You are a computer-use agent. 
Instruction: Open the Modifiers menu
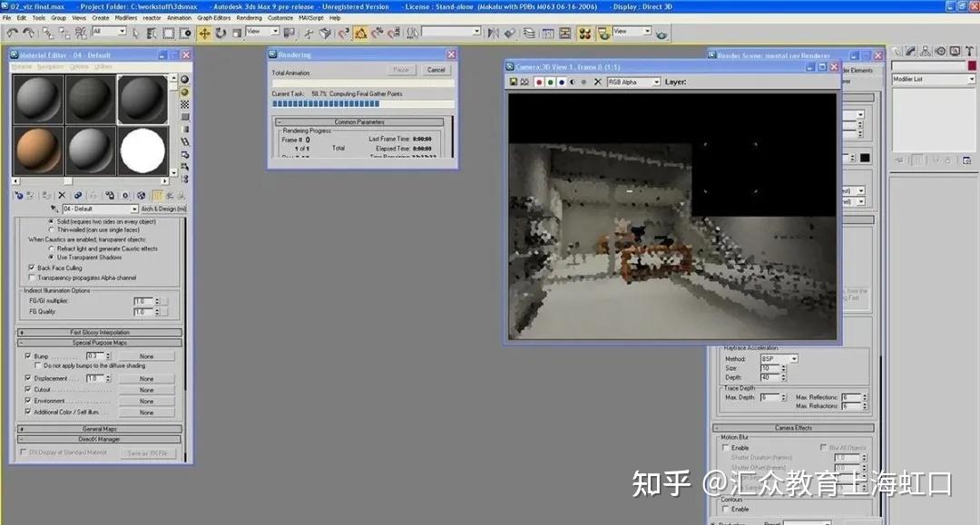pyautogui.click(x=124, y=16)
